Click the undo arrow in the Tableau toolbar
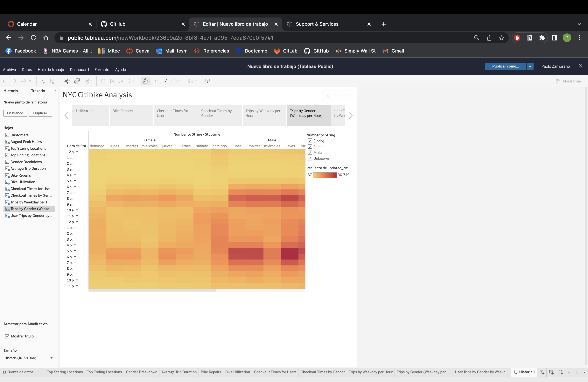The height and width of the screenshot is (382, 588). point(4,81)
